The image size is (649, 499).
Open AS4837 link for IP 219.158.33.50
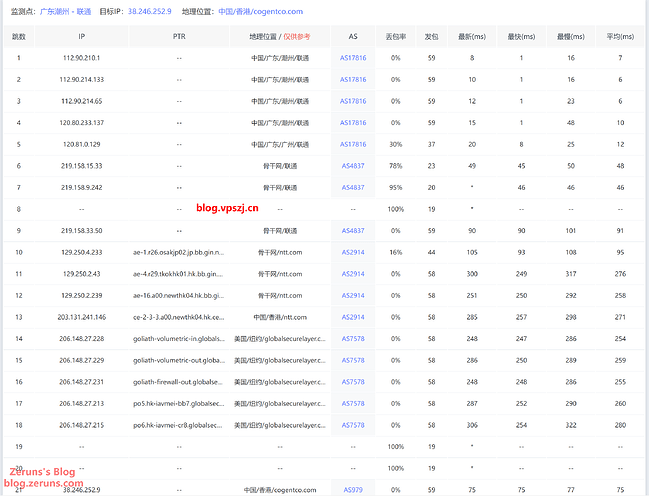[353, 230]
